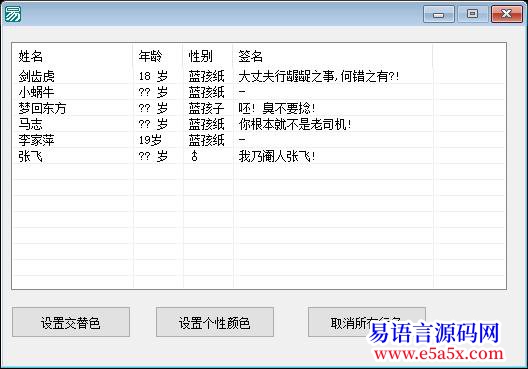Click the ?? 岁 age cell of 马志

click(153, 124)
